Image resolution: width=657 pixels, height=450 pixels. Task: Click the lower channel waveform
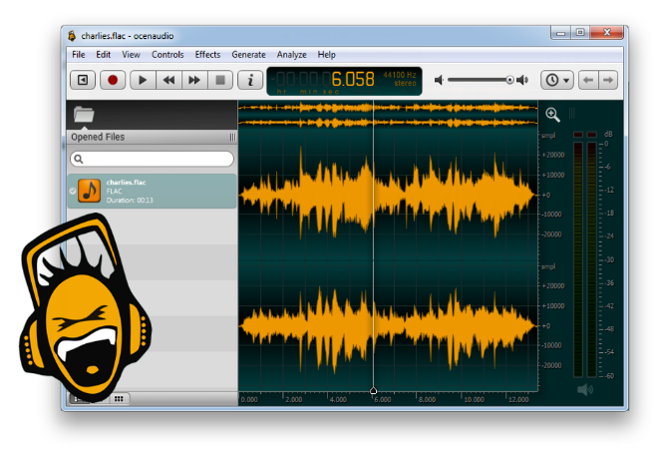coord(388,326)
